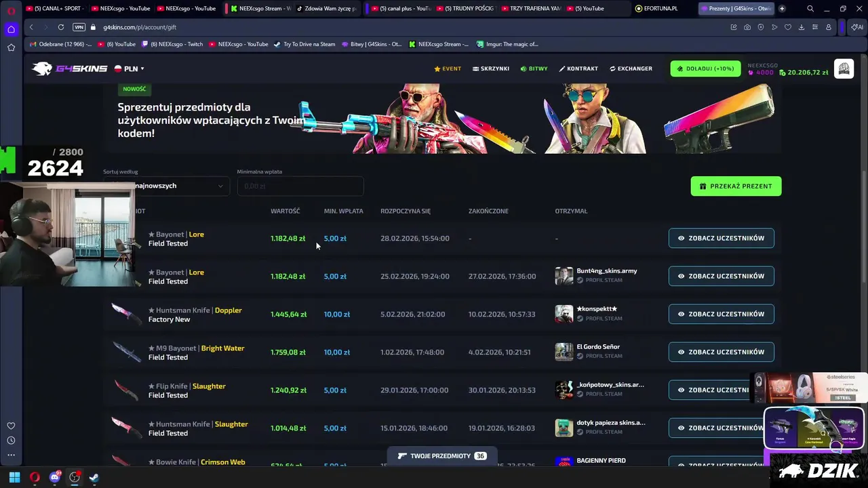
Task: Open the browser downloads icon
Action: [x=802, y=27]
